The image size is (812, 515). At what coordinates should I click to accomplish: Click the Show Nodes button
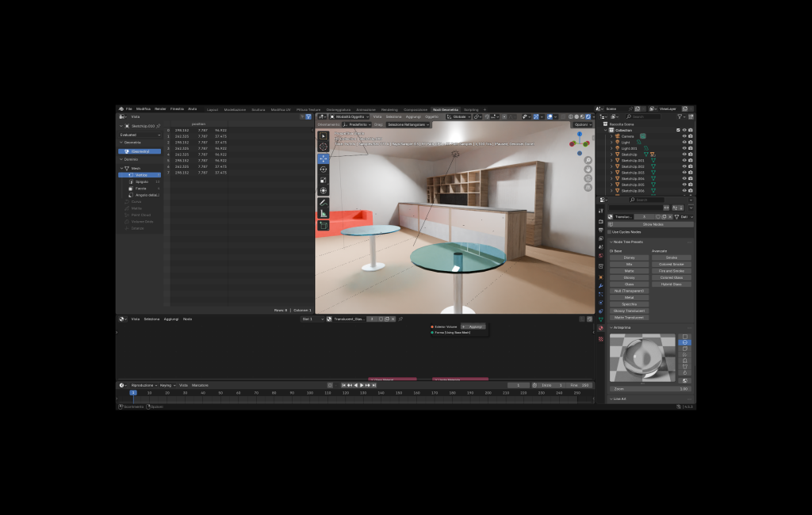[653, 224]
